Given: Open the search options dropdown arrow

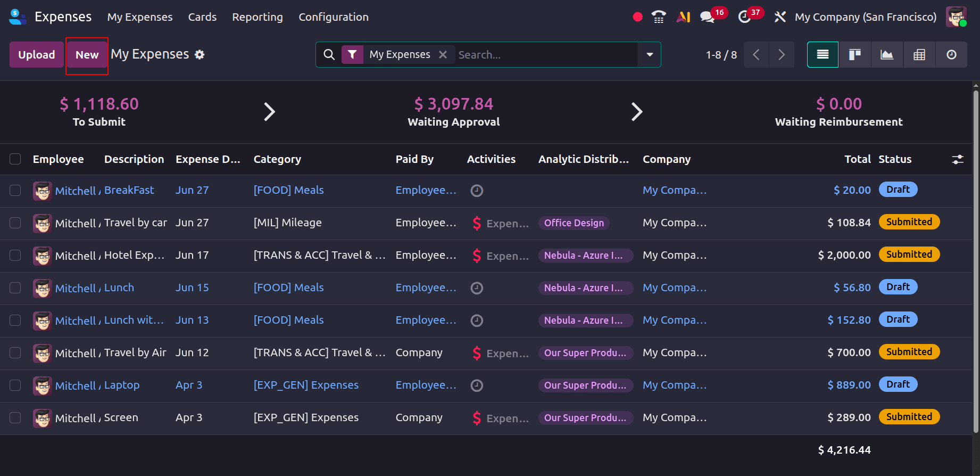Looking at the screenshot, I should [x=650, y=55].
